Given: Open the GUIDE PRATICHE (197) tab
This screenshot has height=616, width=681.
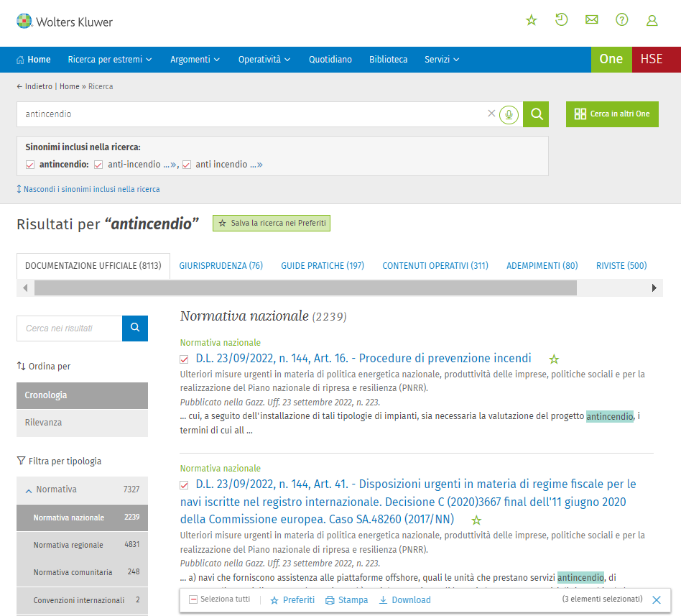Looking at the screenshot, I should click(x=323, y=266).
